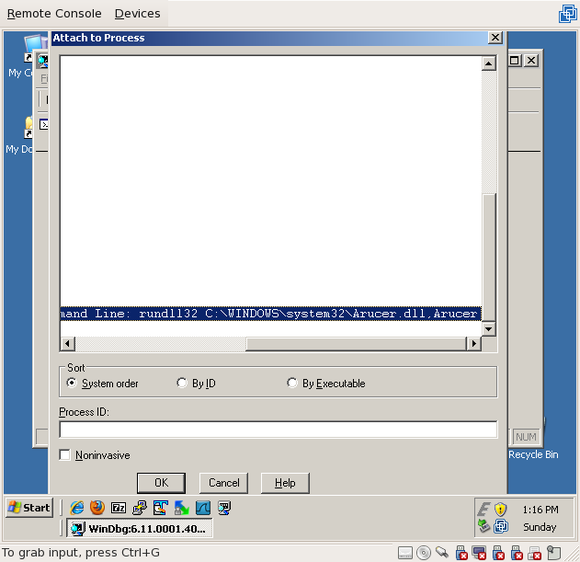Click the process list right scroll arrow
Screen dimensions: 580x562
coord(474,344)
